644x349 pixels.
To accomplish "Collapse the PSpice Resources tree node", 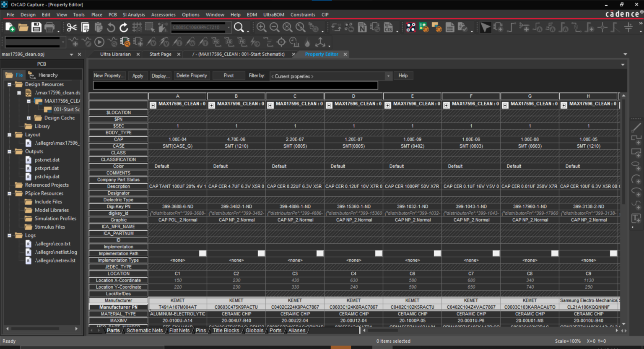I will (9, 193).
